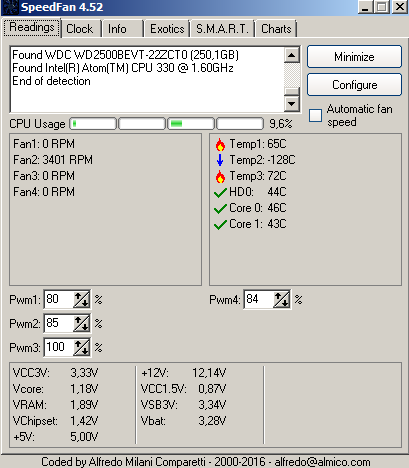The width and height of the screenshot is (409, 468).
Task: Click the green checkmark next to Core 1
Action: (x=220, y=225)
